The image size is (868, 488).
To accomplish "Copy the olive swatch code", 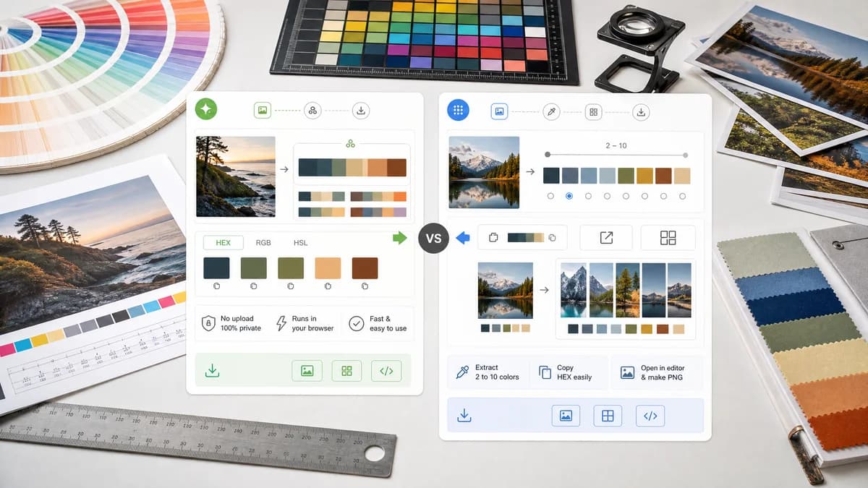I will (x=291, y=287).
